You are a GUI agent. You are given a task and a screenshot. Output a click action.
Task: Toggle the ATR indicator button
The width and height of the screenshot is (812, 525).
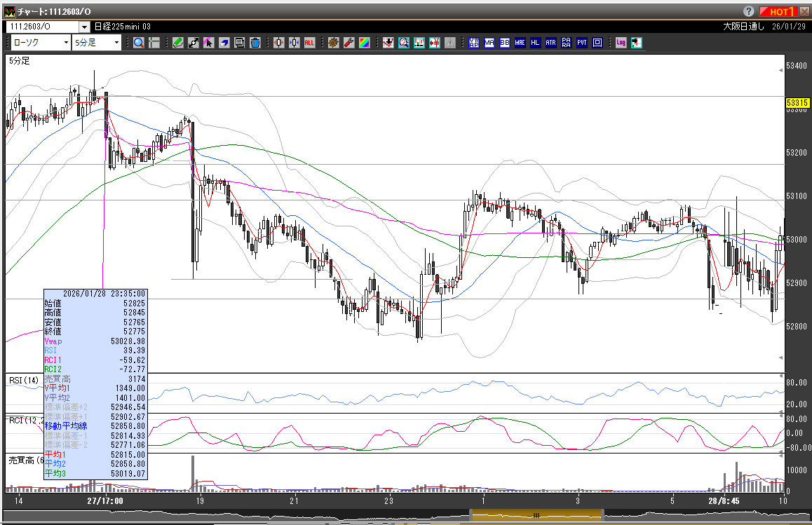tap(550, 43)
